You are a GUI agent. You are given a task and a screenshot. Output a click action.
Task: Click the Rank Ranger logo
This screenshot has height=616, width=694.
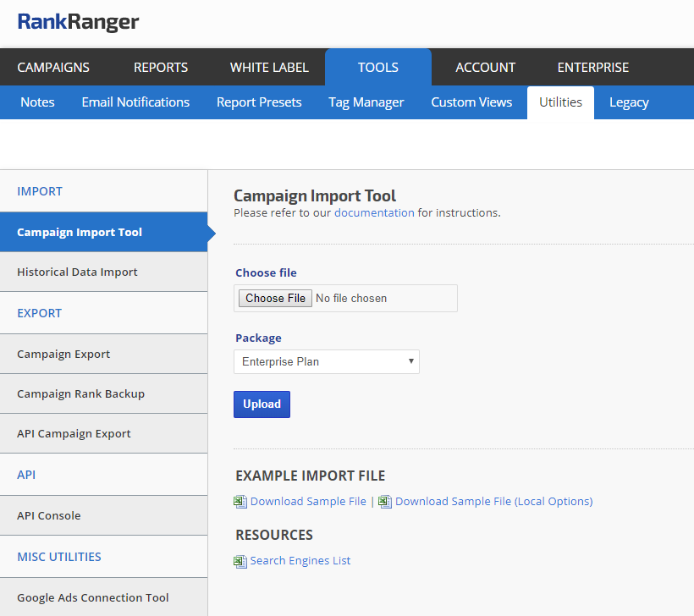(78, 22)
